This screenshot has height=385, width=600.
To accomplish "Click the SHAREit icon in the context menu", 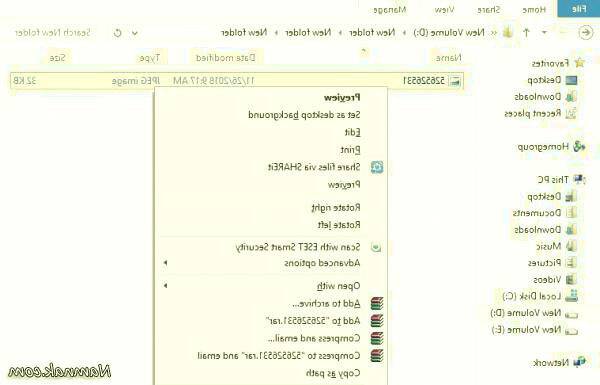I will pyautogui.click(x=377, y=167).
